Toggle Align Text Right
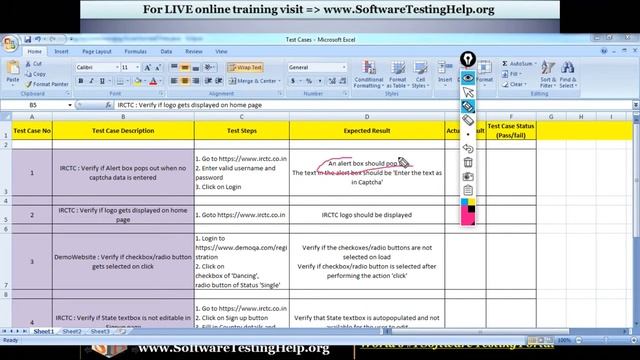 [x=196, y=81]
